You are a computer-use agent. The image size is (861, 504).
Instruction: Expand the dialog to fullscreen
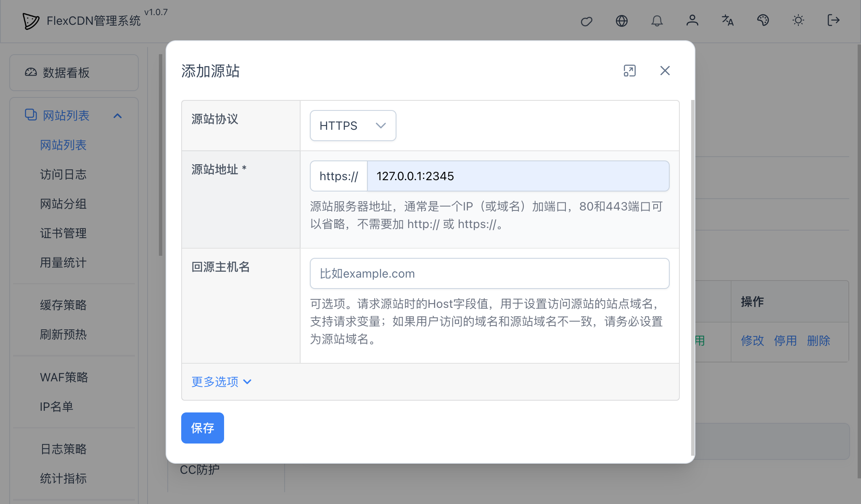[630, 71]
